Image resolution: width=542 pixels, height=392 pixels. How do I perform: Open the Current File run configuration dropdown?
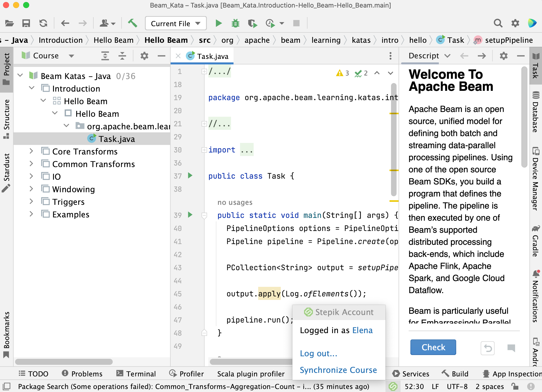point(176,24)
